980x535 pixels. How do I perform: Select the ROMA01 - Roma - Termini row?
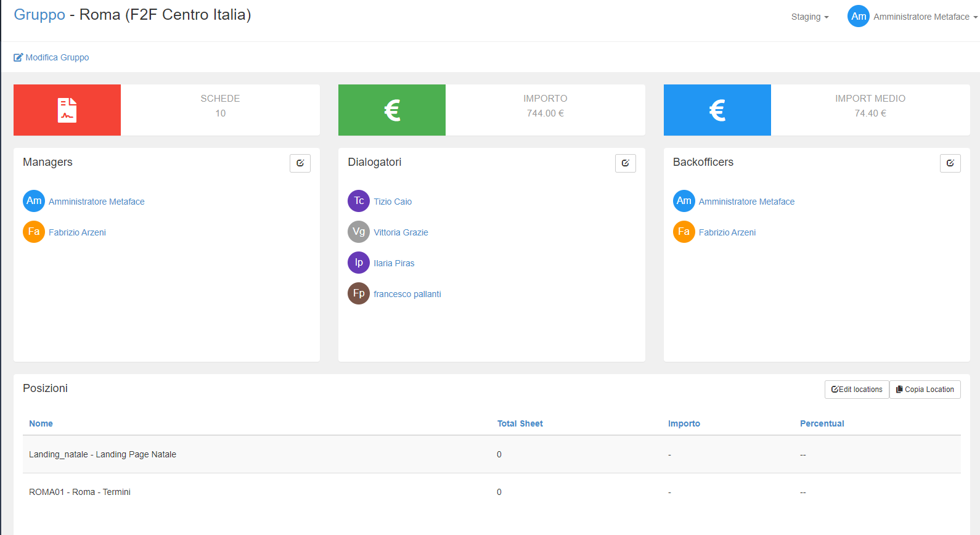tap(80, 492)
